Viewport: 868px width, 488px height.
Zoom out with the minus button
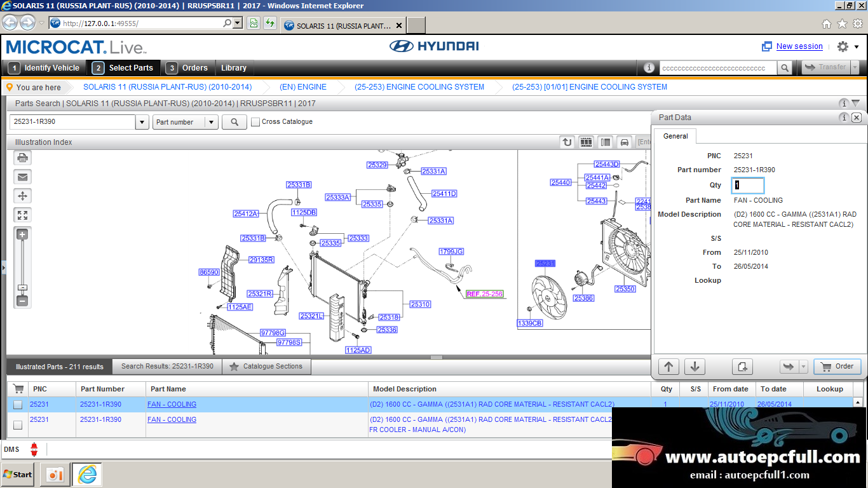click(x=22, y=301)
